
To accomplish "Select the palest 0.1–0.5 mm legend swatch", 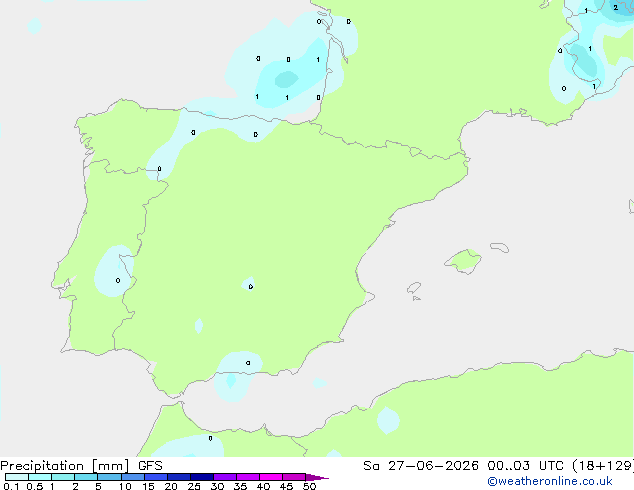I will click(17, 477).
